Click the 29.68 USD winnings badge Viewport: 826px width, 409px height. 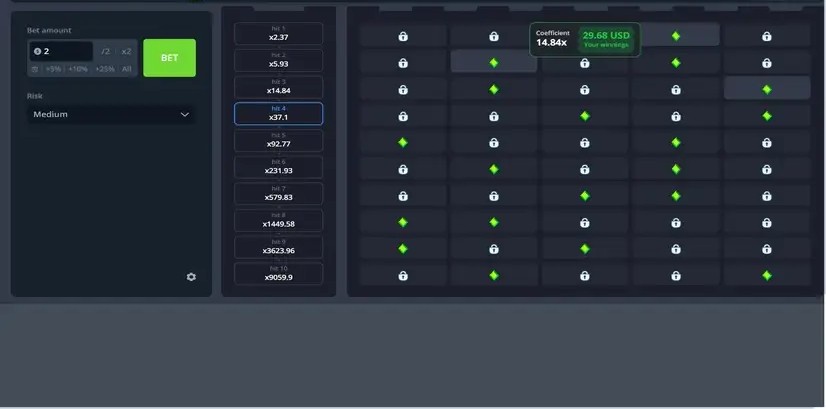[606, 39]
